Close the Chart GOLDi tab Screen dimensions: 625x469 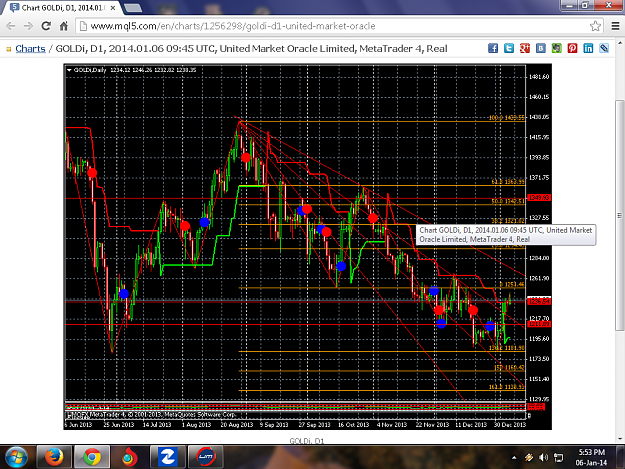click(113, 8)
